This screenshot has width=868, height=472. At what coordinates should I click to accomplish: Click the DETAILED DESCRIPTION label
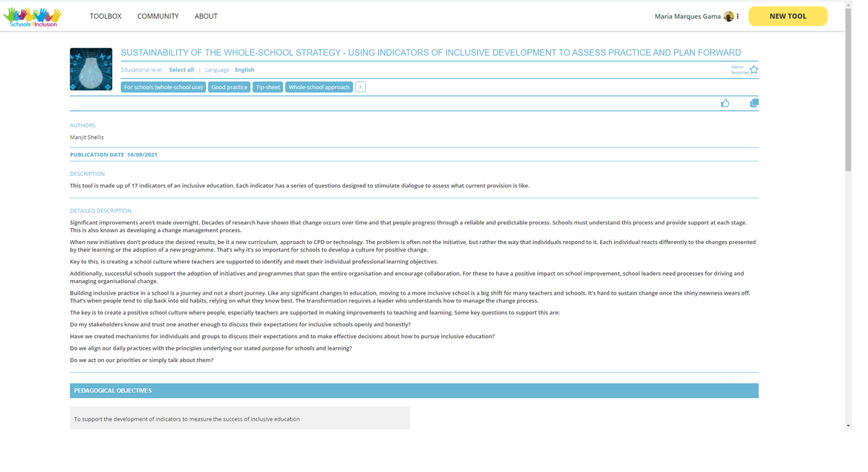[x=101, y=211]
